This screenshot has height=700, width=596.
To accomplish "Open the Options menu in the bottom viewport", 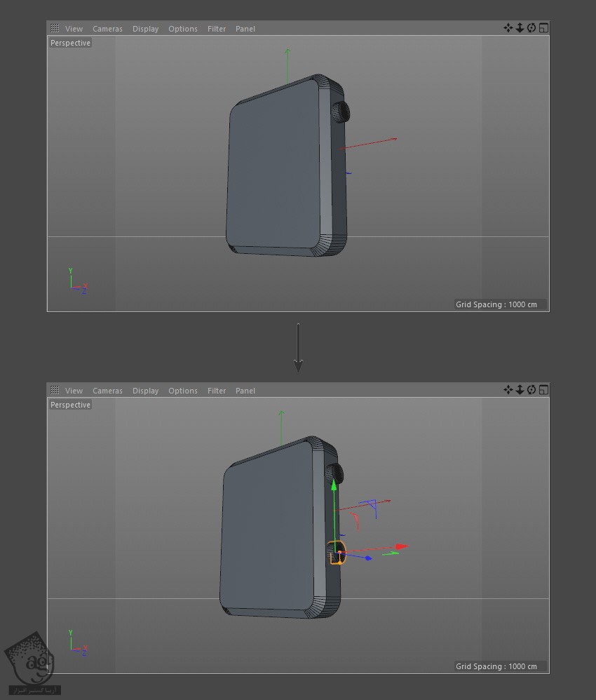I will (182, 391).
